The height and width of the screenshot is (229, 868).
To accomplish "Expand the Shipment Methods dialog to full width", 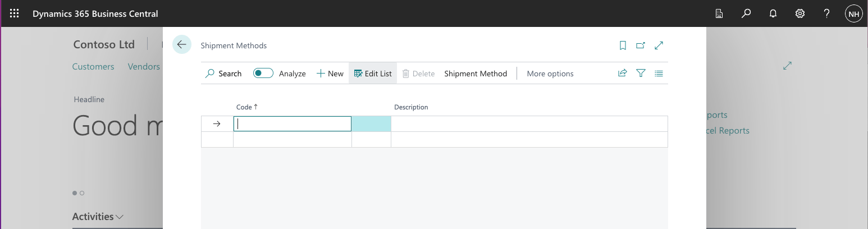I will [659, 45].
